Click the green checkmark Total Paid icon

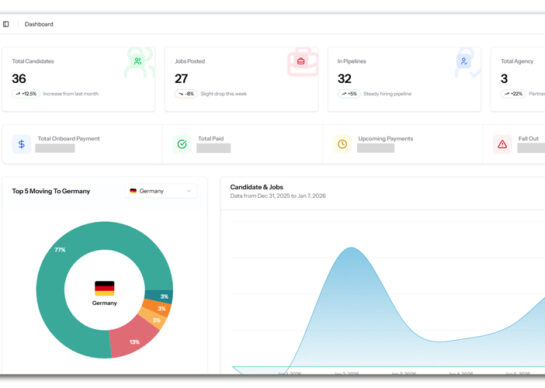point(182,144)
